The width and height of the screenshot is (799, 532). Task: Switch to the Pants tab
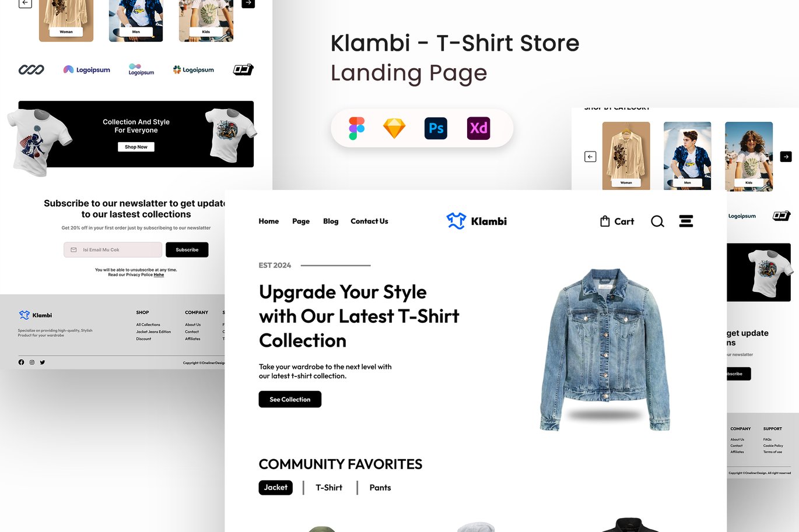pyautogui.click(x=380, y=488)
